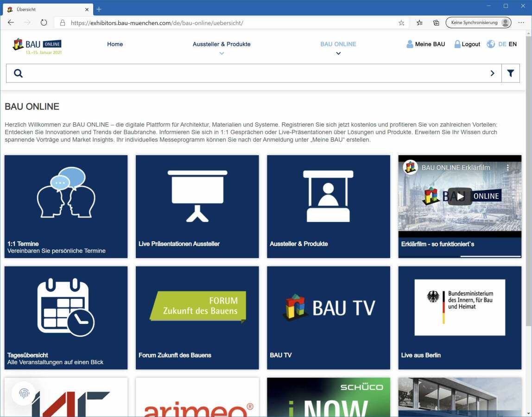This screenshot has height=417, width=532.
Task: Open Aussteller & Produkte tile label
Action: [x=299, y=244]
